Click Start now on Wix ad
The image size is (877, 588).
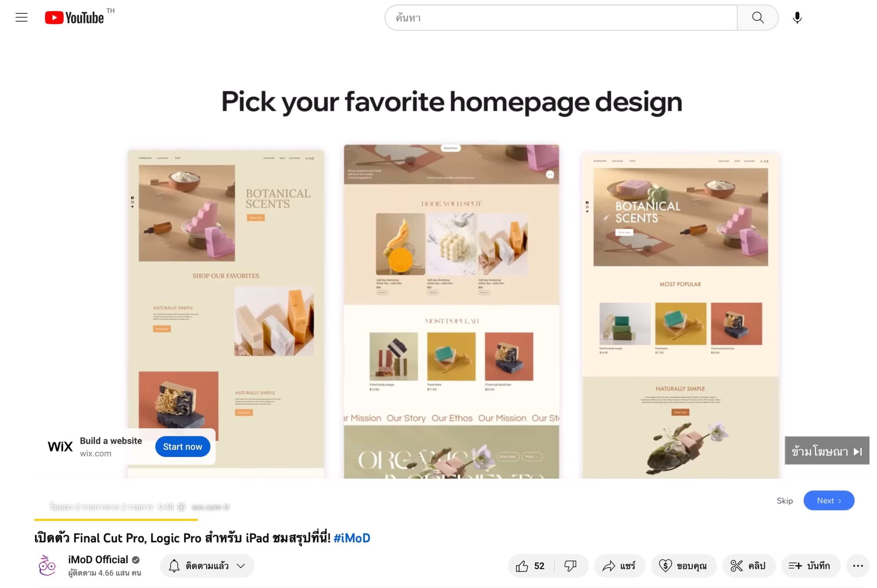pyautogui.click(x=182, y=447)
